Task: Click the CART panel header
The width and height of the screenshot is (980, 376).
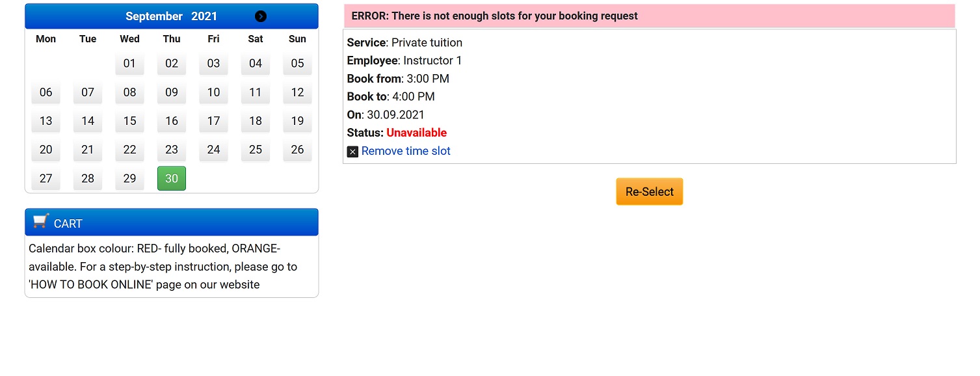Action: [172, 222]
